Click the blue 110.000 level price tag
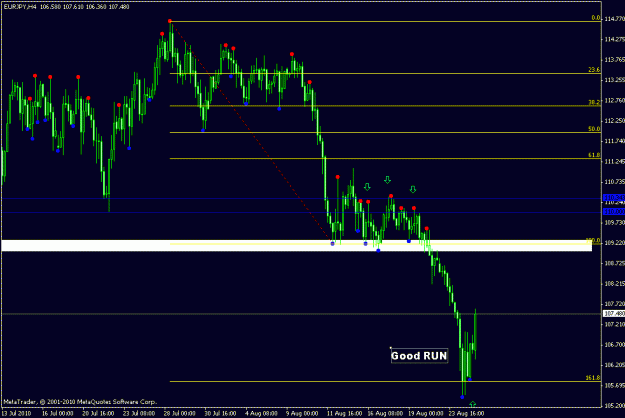This screenshot has height=418, width=625. [614, 212]
